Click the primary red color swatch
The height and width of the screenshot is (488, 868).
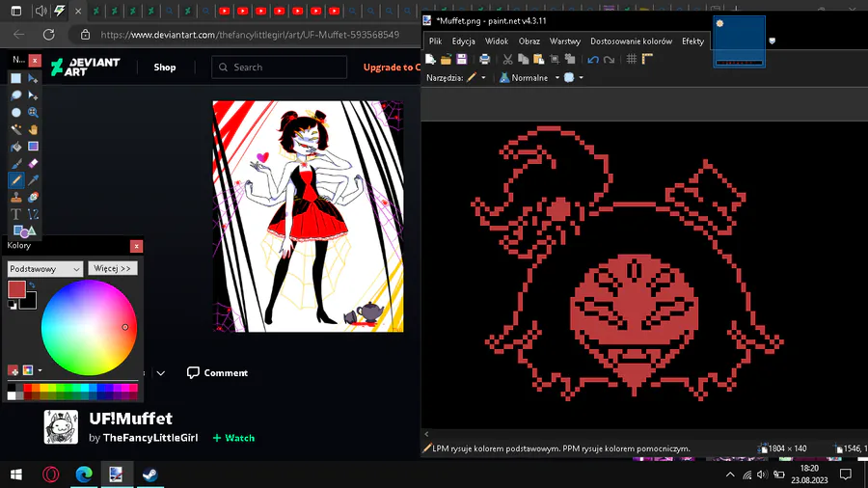click(16, 289)
